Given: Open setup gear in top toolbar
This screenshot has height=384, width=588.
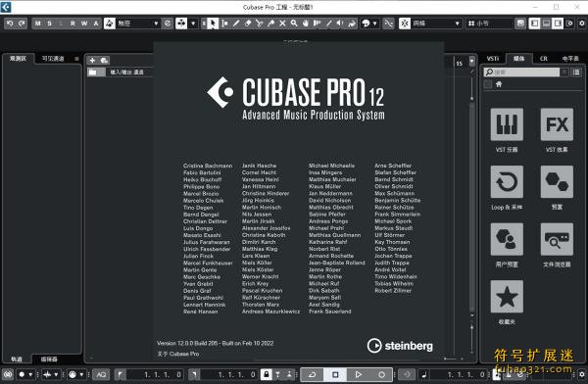Looking at the screenshot, I should click(x=581, y=24).
